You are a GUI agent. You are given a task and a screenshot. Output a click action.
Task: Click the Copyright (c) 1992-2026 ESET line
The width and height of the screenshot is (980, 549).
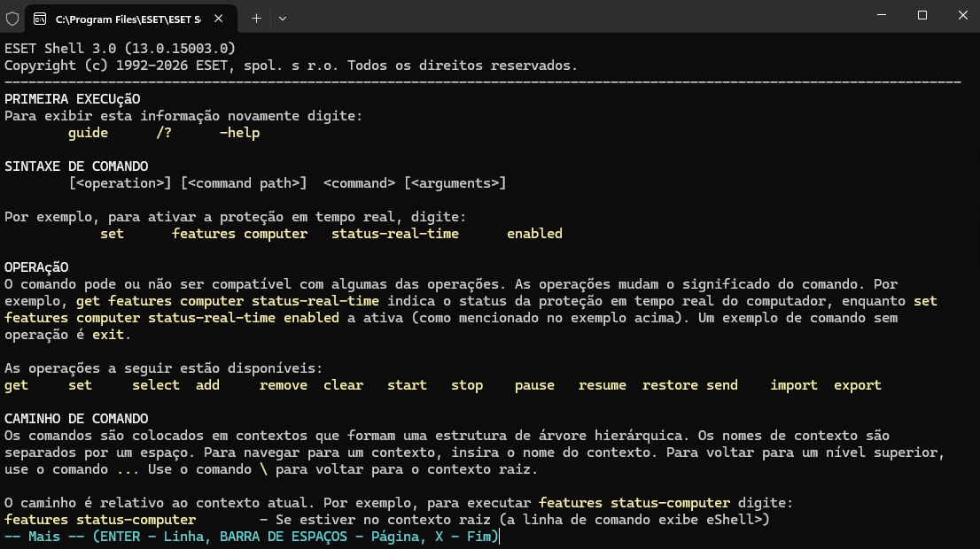[x=292, y=66]
